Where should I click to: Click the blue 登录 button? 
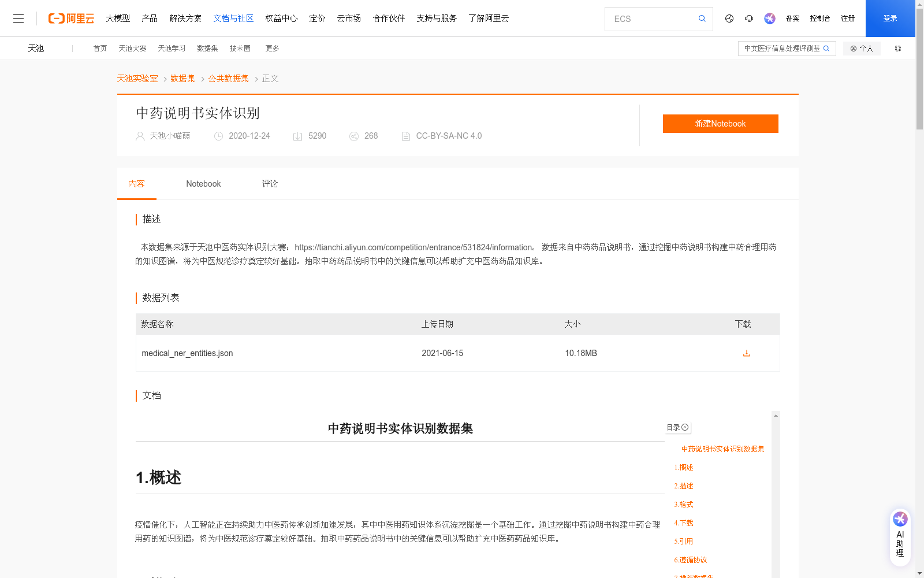(891, 18)
